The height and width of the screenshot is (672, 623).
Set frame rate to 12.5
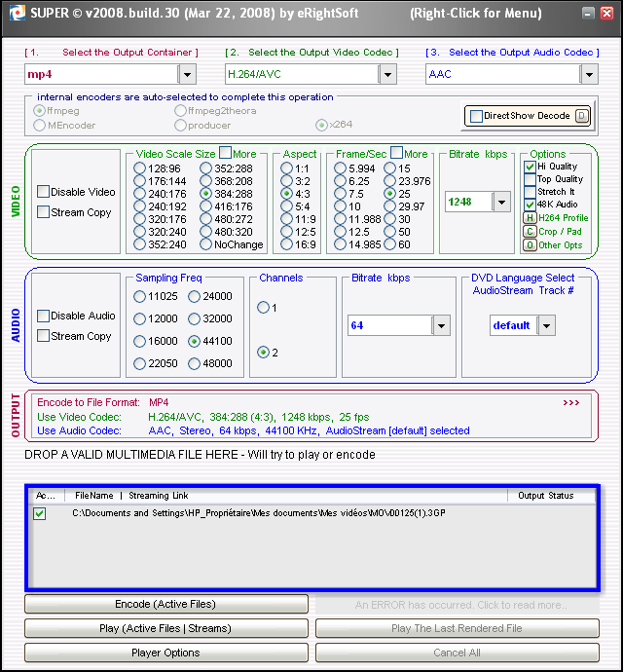[340, 232]
